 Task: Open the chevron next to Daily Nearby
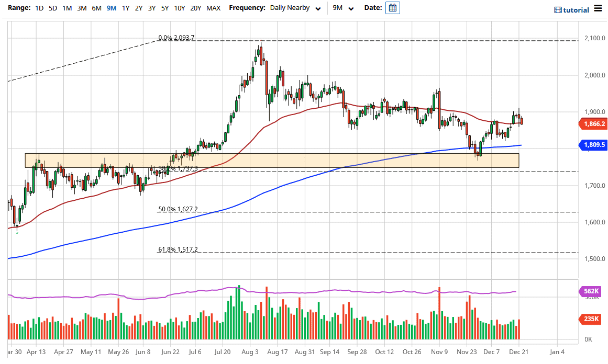coord(317,8)
